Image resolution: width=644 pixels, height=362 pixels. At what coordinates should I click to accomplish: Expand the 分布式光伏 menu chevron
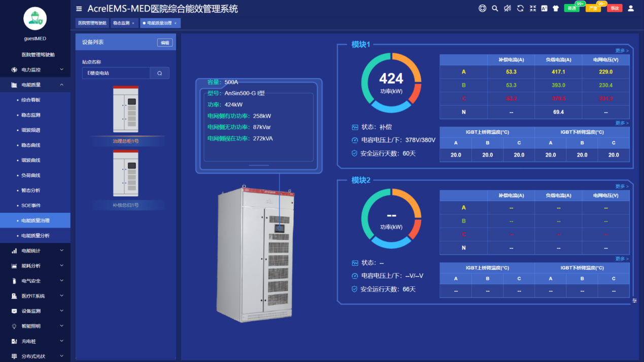62,356
